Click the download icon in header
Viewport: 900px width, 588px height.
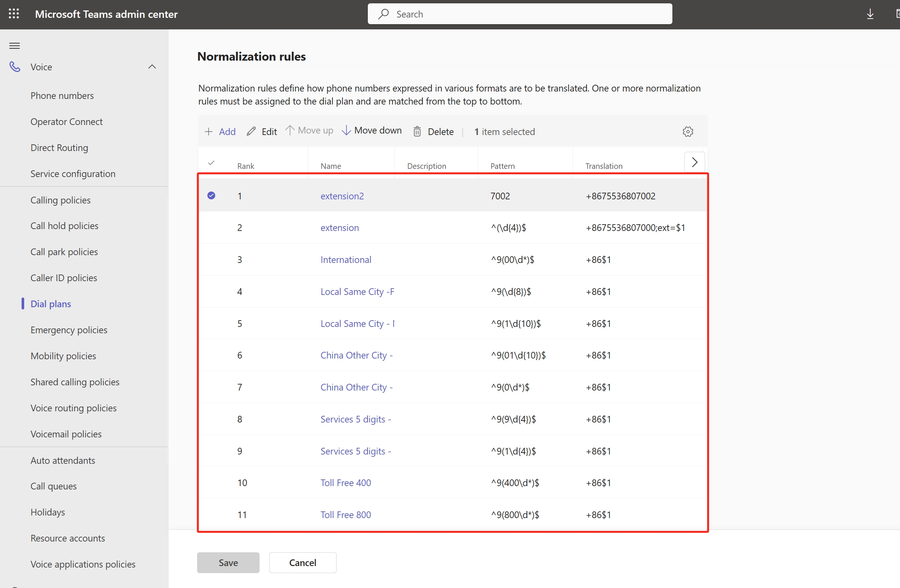pyautogui.click(x=870, y=14)
